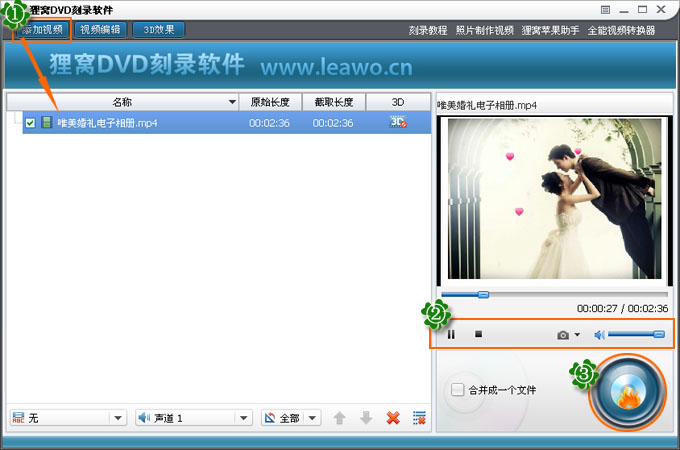
Task: Click the film file icon in the list row
Action: [x=46, y=122]
